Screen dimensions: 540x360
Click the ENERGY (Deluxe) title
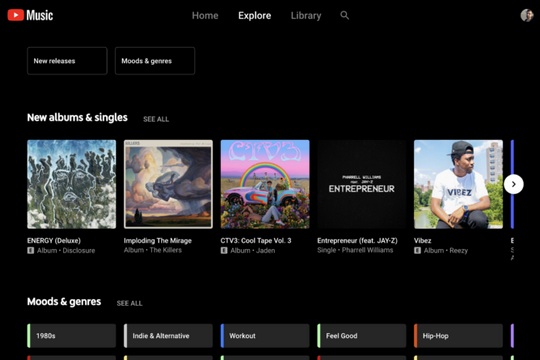54,240
